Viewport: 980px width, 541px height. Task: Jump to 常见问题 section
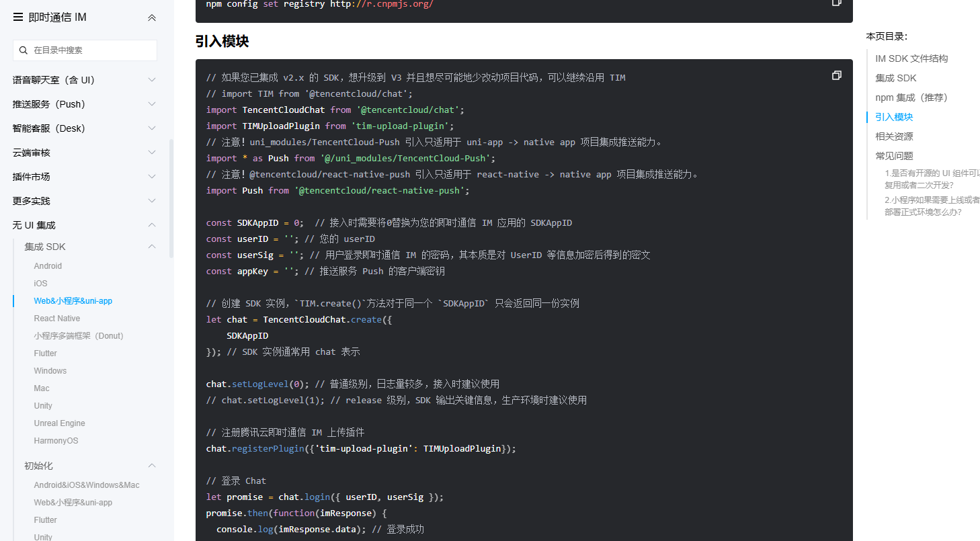894,156
